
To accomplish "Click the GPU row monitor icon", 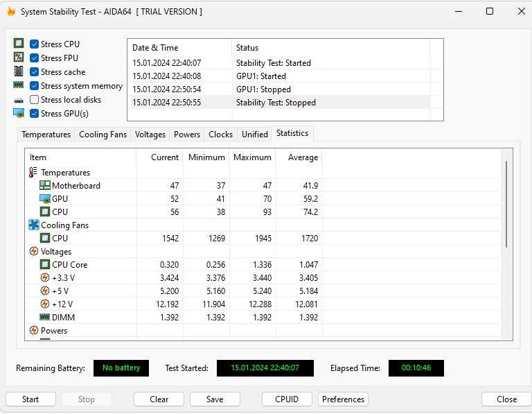I will 45,199.
